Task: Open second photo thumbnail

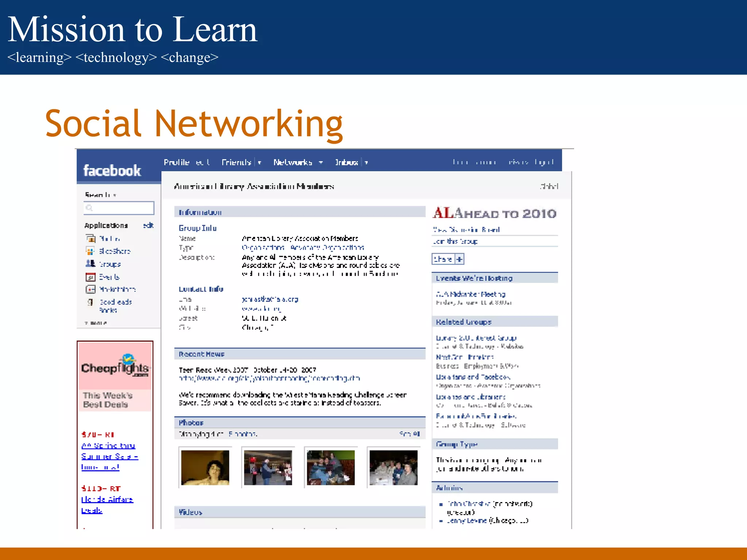Action: tap(268, 467)
